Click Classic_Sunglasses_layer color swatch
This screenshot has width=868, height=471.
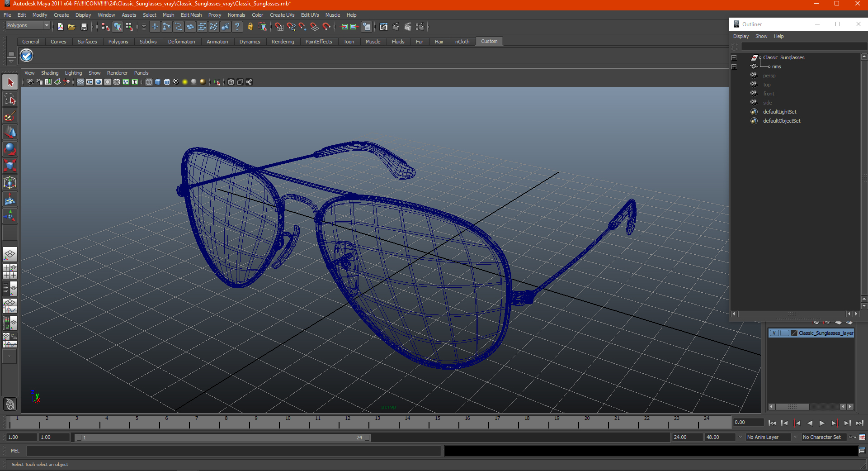pos(794,333)
